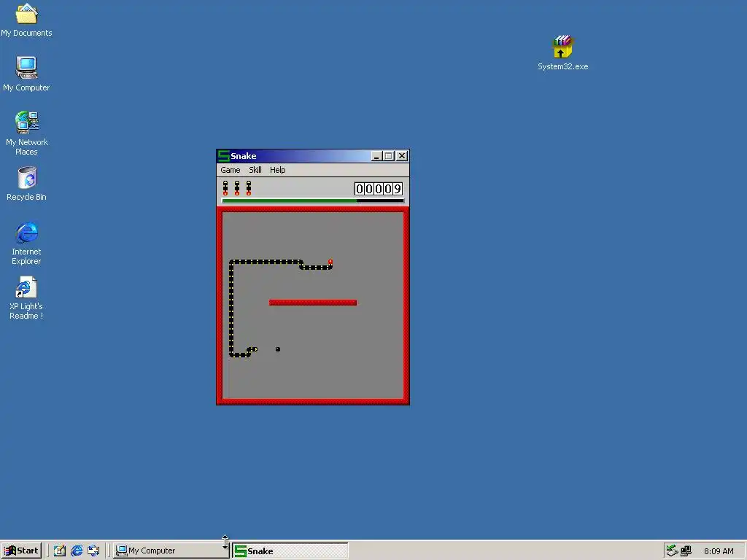Click the snake's red head
This screenshot has height=560, width=747.
pos(330,262)
